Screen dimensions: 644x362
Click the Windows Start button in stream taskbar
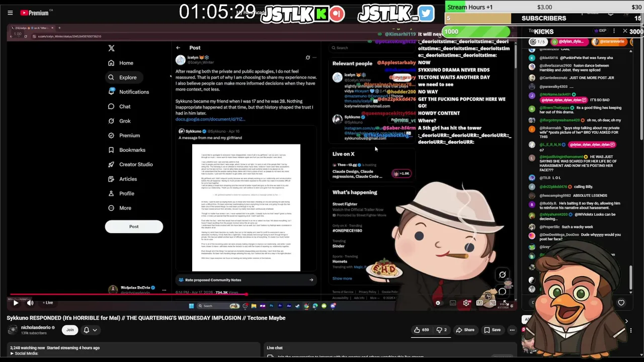pos(191,306)
